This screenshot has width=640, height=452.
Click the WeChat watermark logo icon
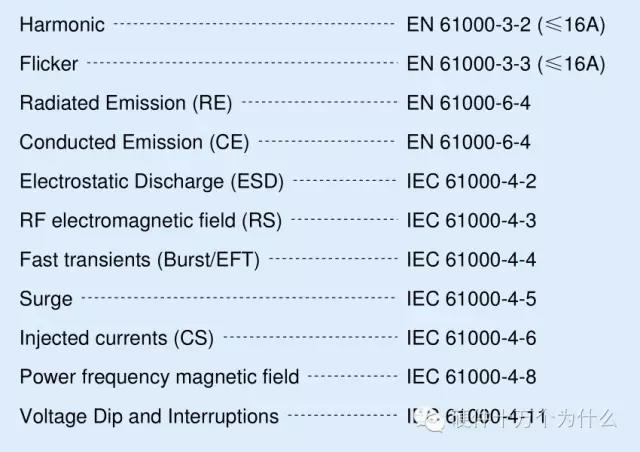pos(433,422)
